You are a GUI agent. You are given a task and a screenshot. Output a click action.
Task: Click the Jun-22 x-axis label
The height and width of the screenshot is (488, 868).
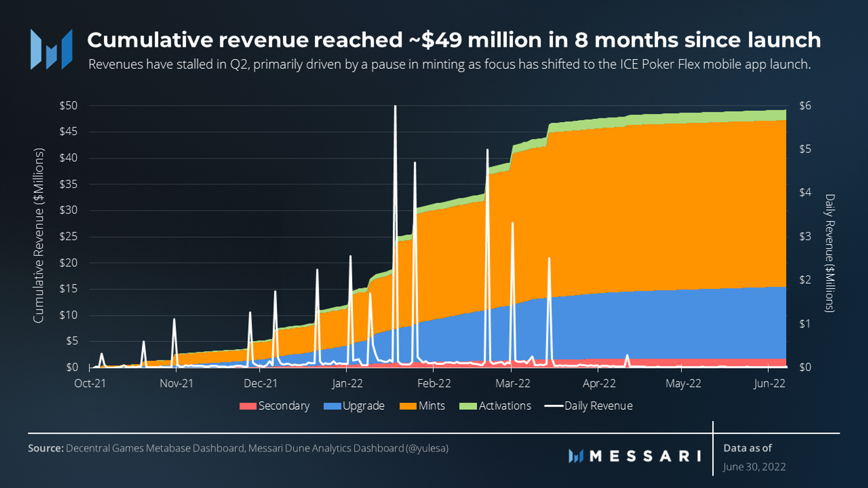tap(769, 383)
